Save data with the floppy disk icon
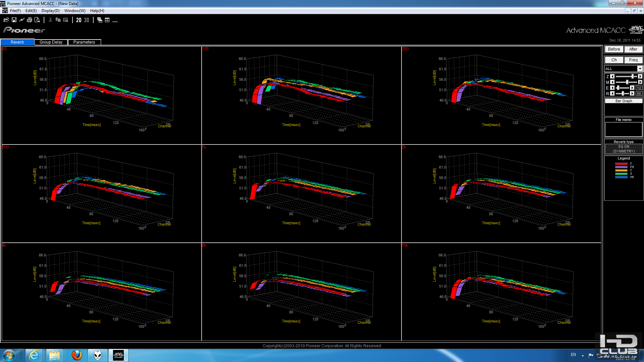This screenshot has height=362, width=644. click(x=14, y=20)
